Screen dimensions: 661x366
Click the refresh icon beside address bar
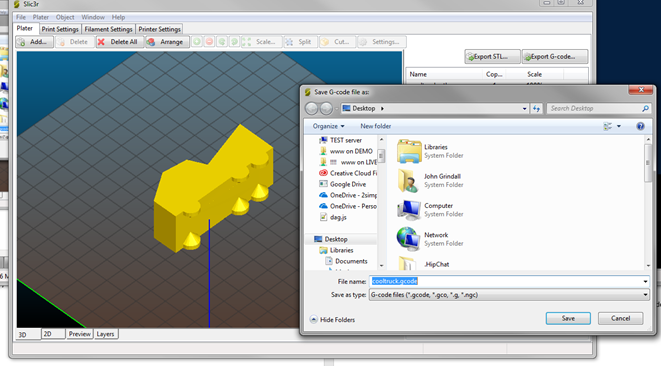pyautogui.click(x=536, y=108)
